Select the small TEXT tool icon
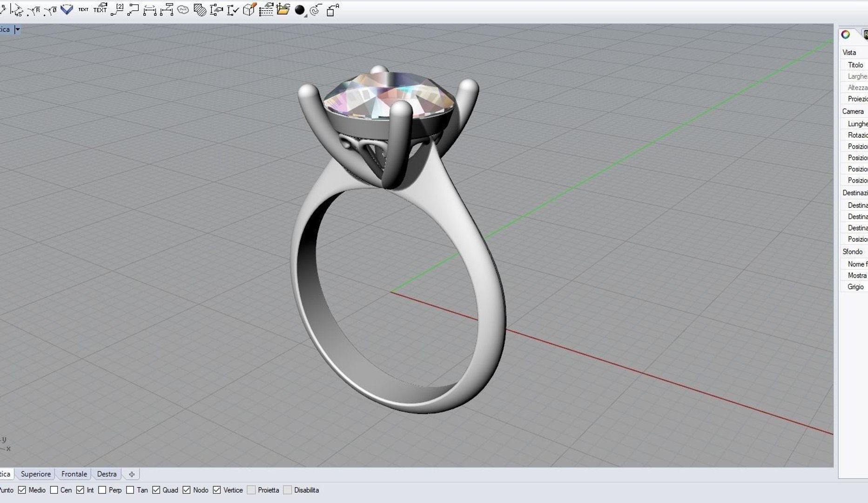Viewport: 868px width, 503px height. click(83, 9)
